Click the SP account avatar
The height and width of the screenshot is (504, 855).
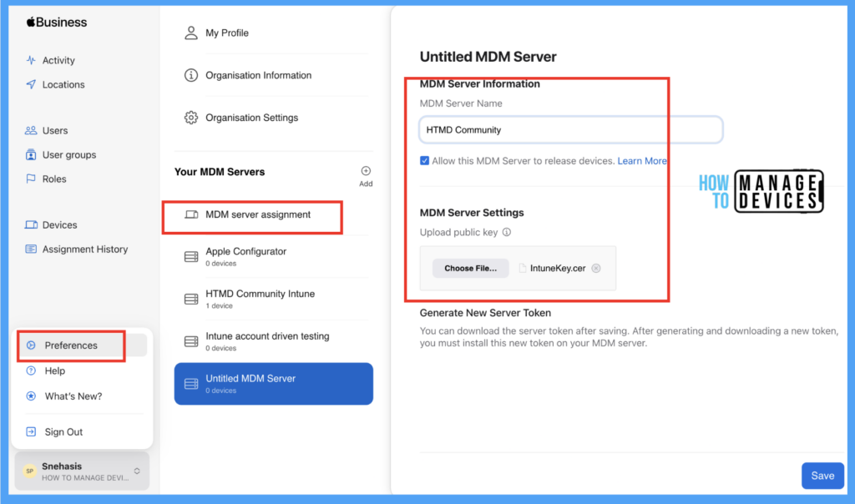(30, 471)
